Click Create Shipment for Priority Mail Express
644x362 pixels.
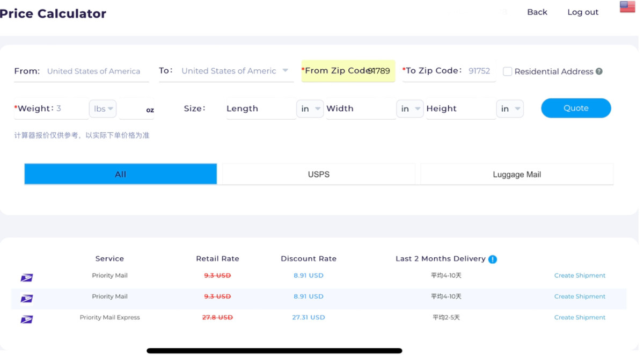point(579,317)
